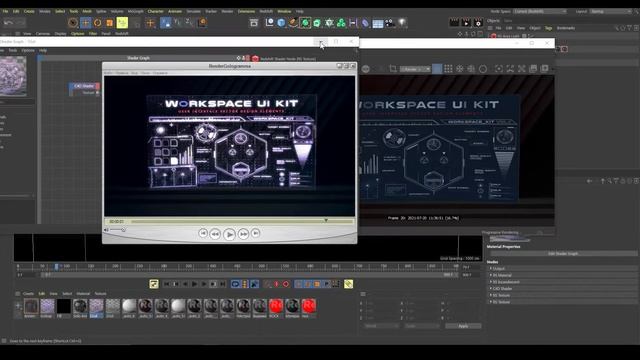Click the Render View clapperboard icon
The width and height of the screenshot is (640, 360).
coord(454,23)
